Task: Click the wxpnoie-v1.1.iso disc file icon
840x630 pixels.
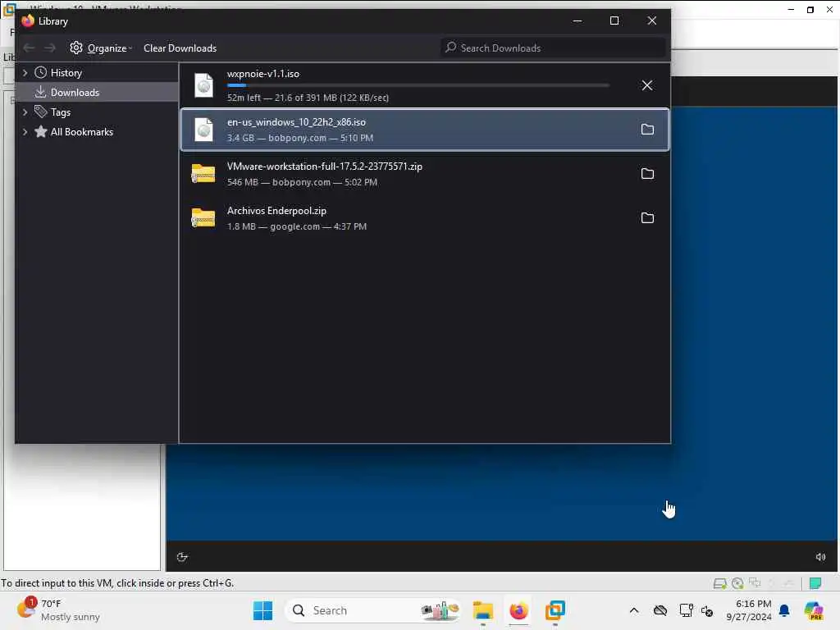Action: pos(203,85)
